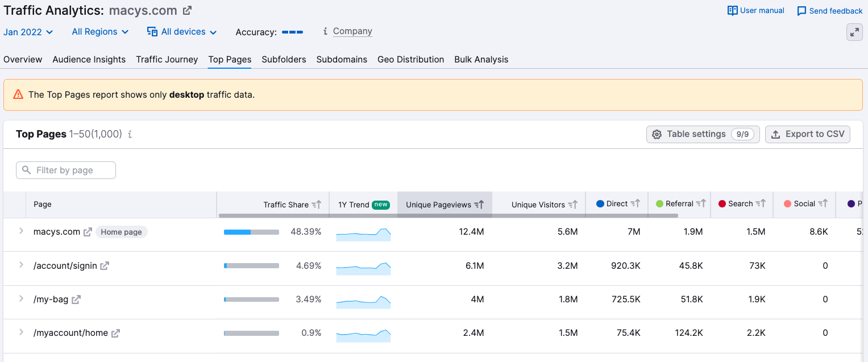Click the warning triangle icon in banner
The width and height of the screenshot is (868, 362).
18,94
